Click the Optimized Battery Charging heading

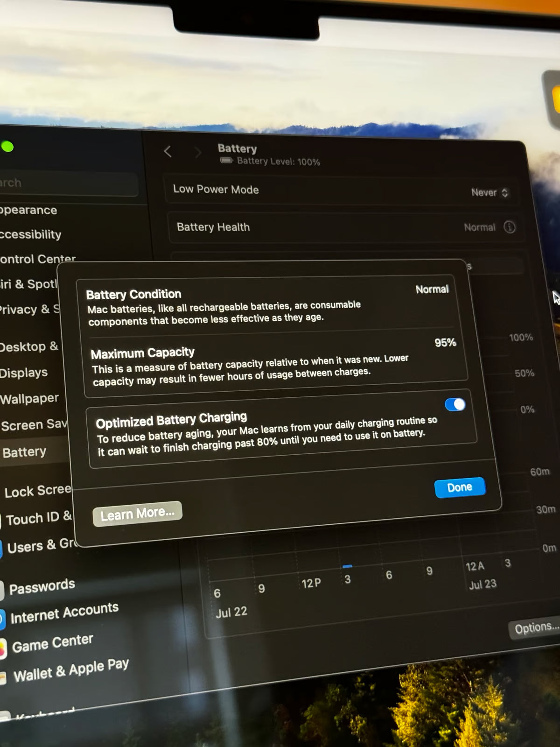click(x=171, y=419)
